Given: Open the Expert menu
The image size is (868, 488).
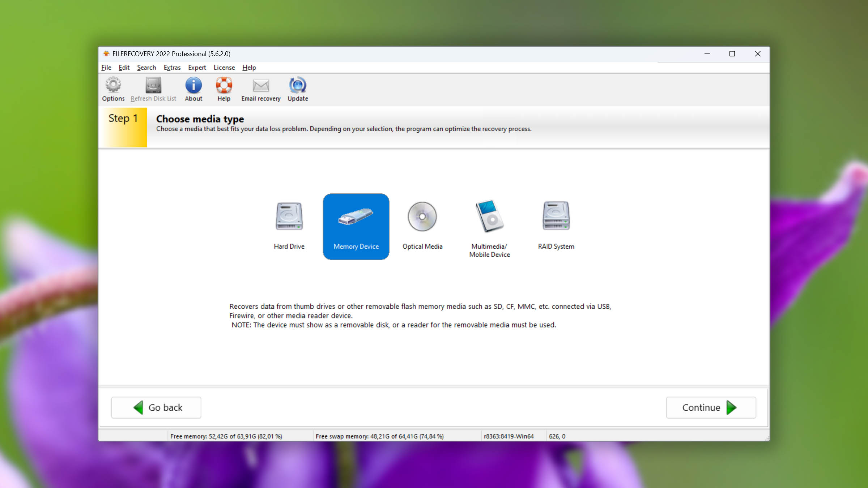Looking at the screenshot, I should 197,68.
